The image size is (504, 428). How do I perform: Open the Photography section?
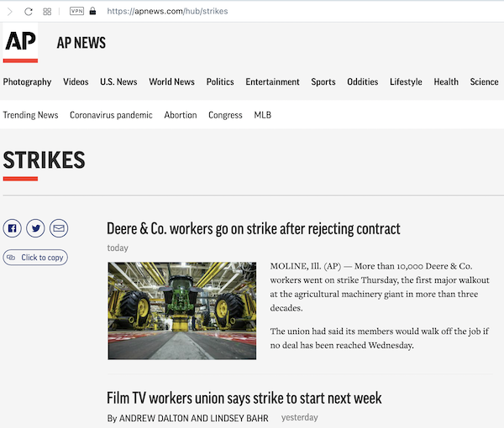[x=28, y=82]
